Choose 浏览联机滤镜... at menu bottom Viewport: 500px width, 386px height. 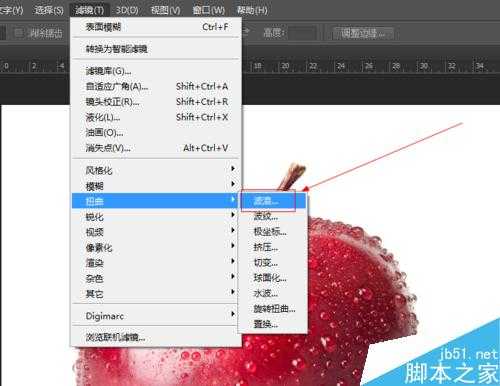tap(156, 337)
